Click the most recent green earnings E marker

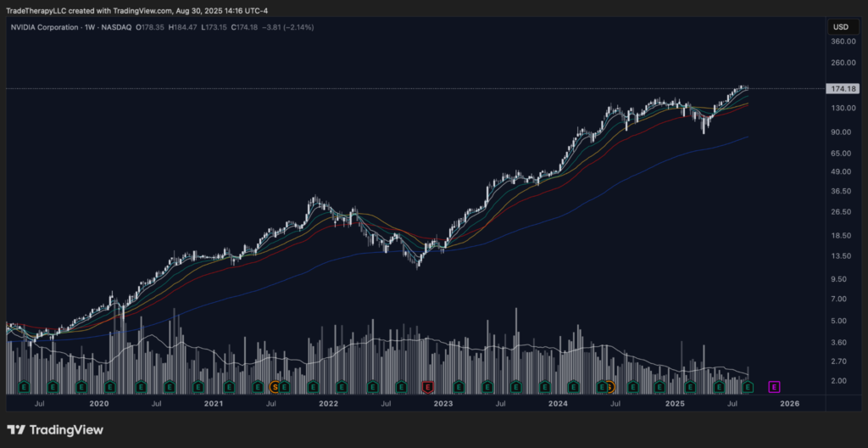[748, 387]
